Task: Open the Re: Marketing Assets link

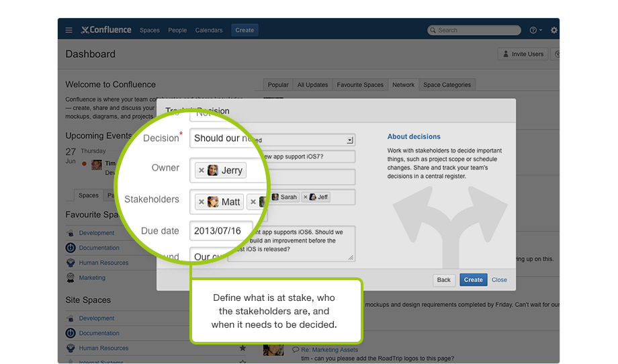Action: coord(330,350)
